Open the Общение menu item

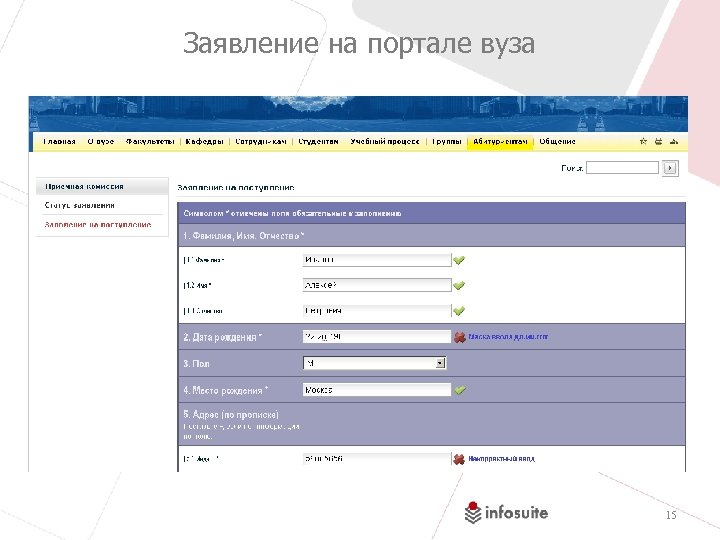(557, 141)
